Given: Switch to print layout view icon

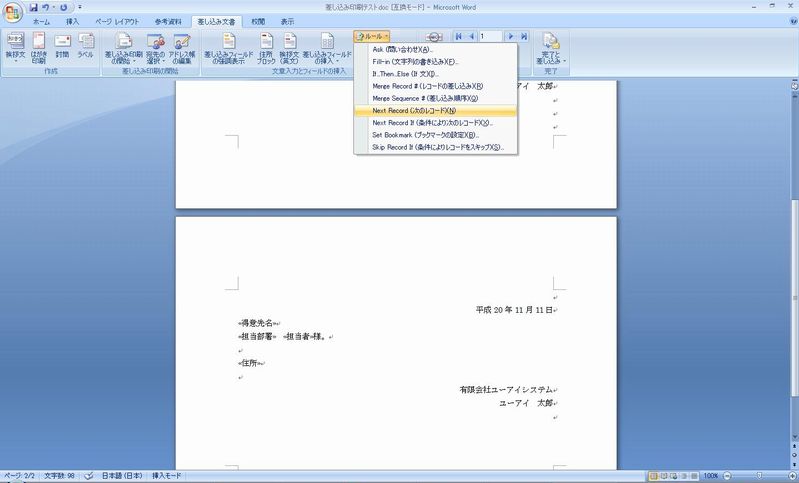Looking at the screenshot, I should 653,476.
